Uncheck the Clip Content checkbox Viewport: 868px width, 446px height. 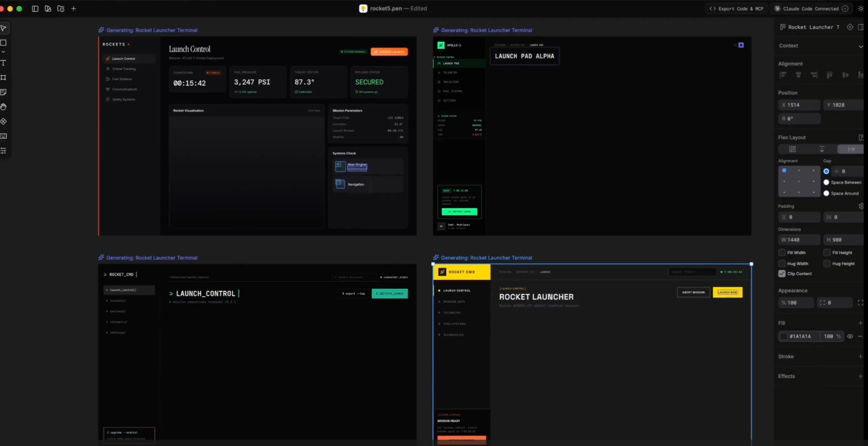[x=782, y=274]
